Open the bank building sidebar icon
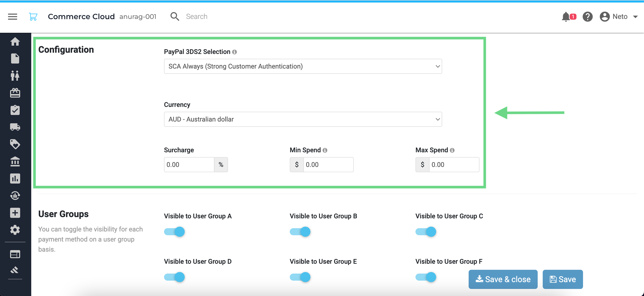The image size is (644, 296). coord(15,161)
